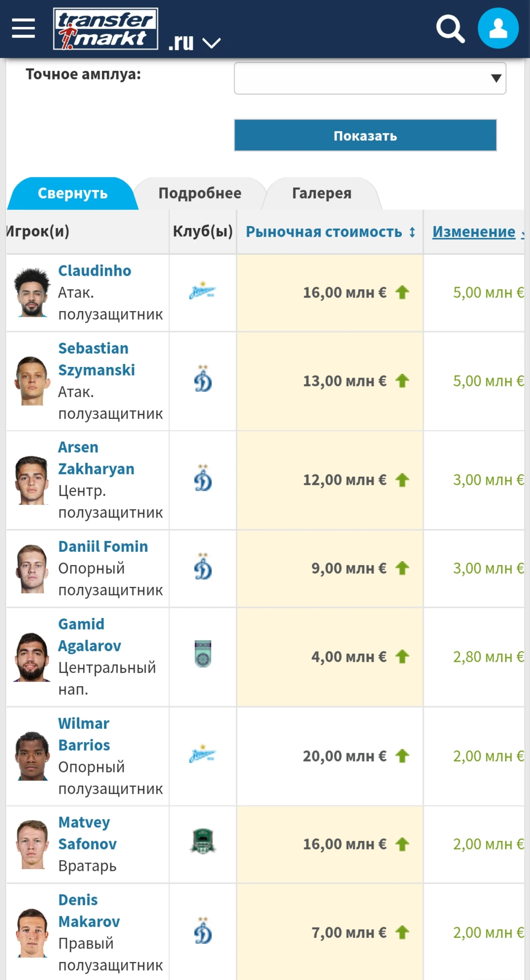530x980 pixels.
Task: Switch to the Галерея tab
Action: [x=322, y=193]
